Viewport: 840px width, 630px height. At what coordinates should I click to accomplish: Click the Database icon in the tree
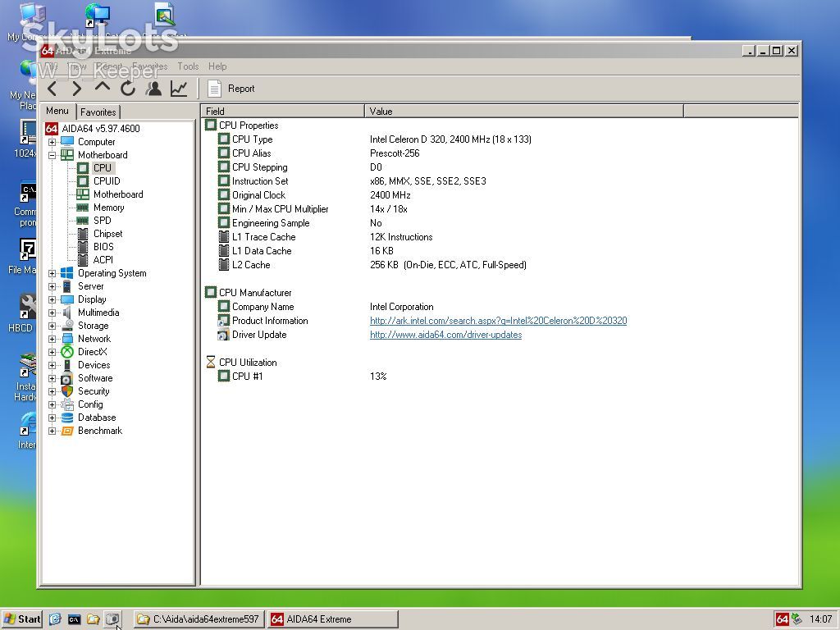pyautogui.click(x=67, y=418)
